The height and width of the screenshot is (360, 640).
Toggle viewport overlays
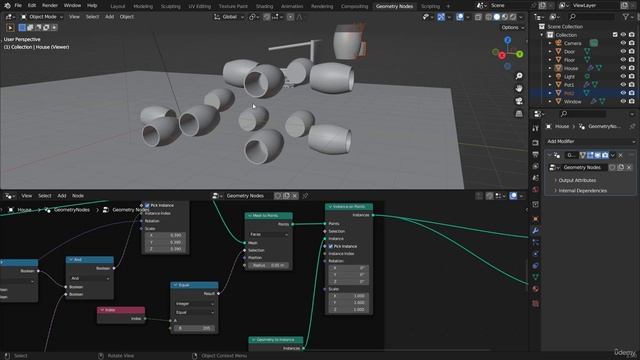click(460, 17)
